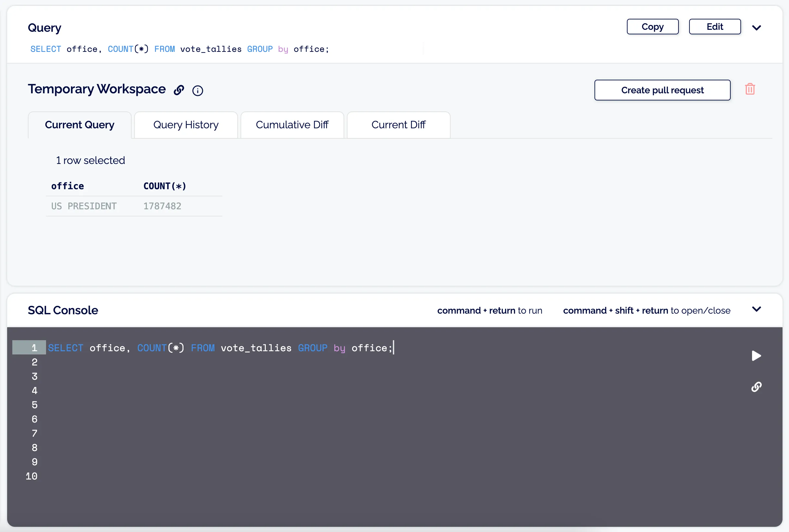789x532 pixels.
Task: Collapse the SQL Console with its chevron
Action: [756, 309]
